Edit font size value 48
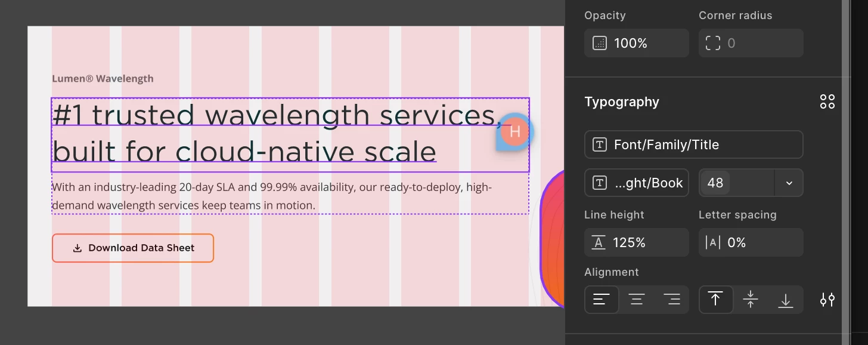 715,183
